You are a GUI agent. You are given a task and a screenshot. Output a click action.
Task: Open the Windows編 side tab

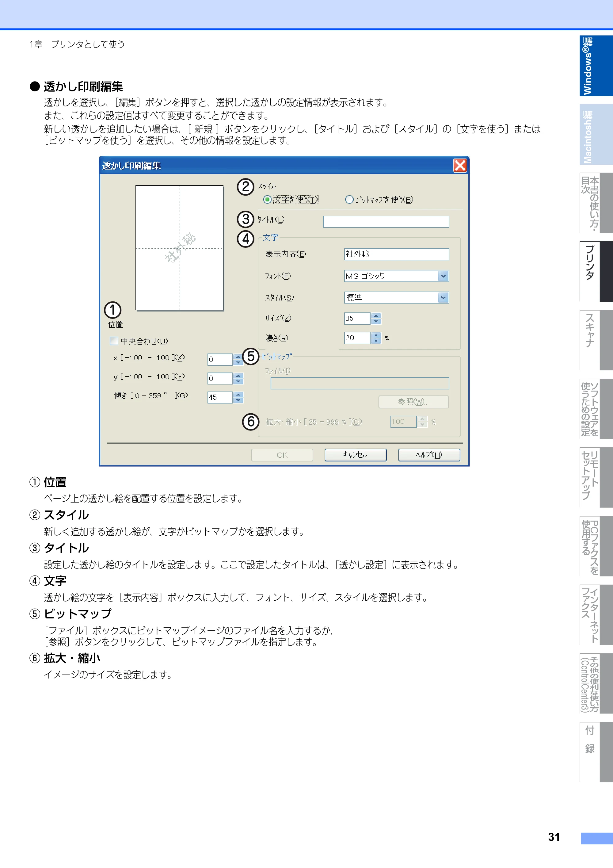[x=596, y=66]
